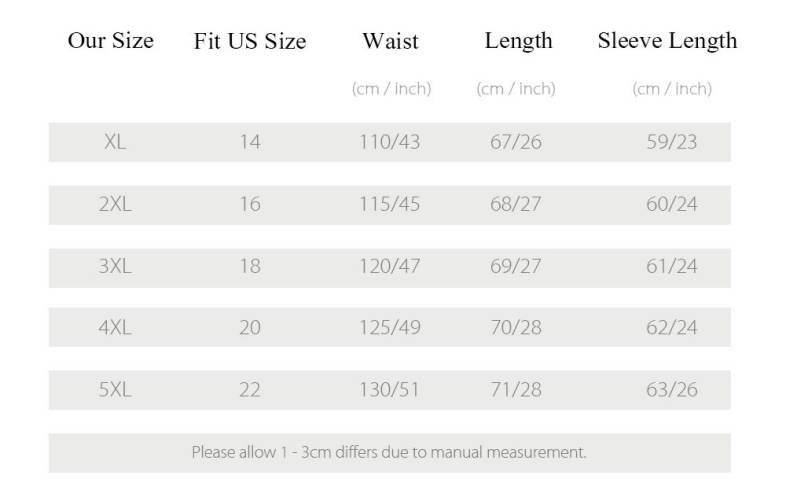Screen dimensions: 786x501
Task: Choose the 4XL size row label
Action: pyautogui.click(x=115, y=327)
